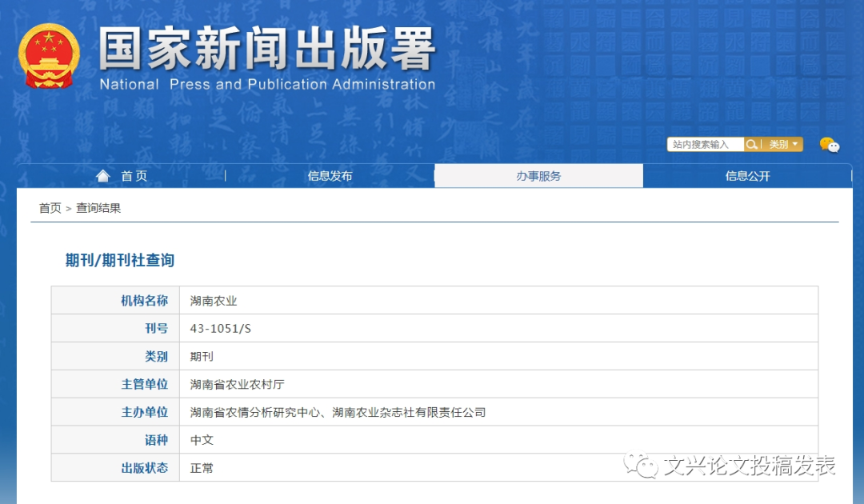Viewport: 864px width, 504px height.
Task: Select the serial number 43-1051/S
Action: [x=221, y=329]
